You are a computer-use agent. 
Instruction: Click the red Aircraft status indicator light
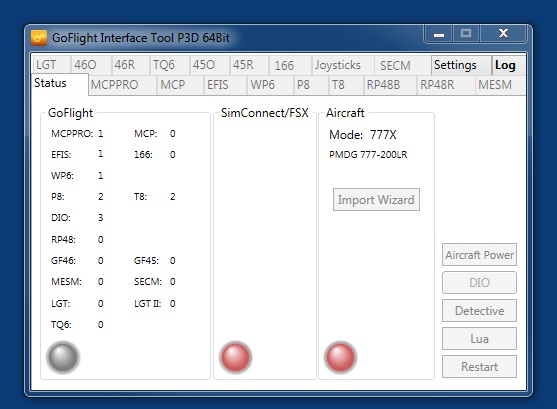[x=340, y=357]
